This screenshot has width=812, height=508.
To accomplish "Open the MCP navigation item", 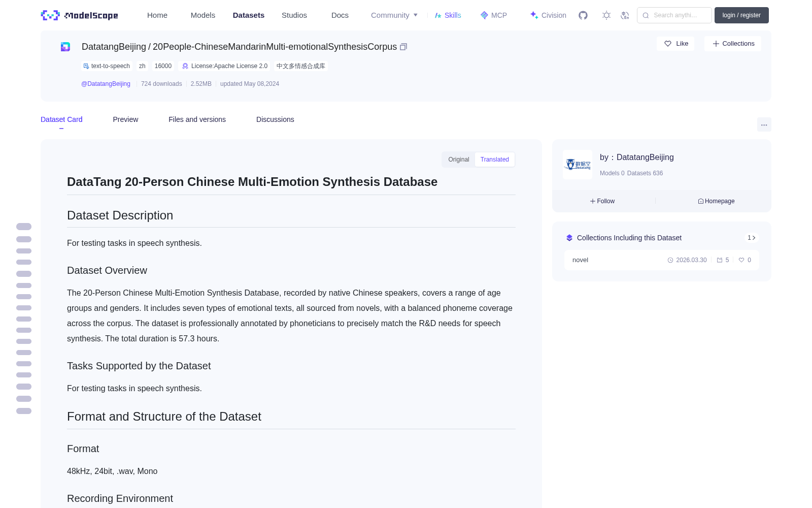I will 494,15.
